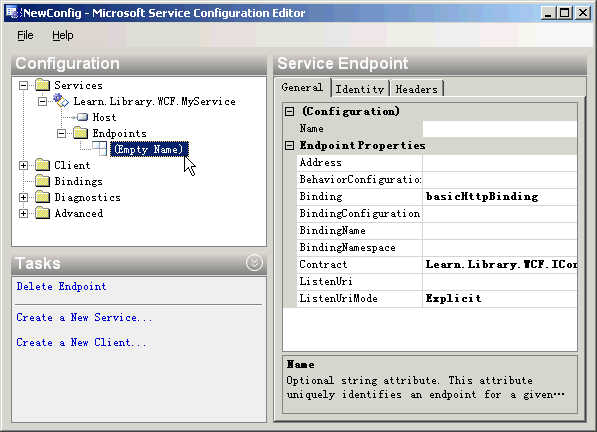Click the BehaviorConfiguration property label
The image size is (597, 432).
[360, 179]
